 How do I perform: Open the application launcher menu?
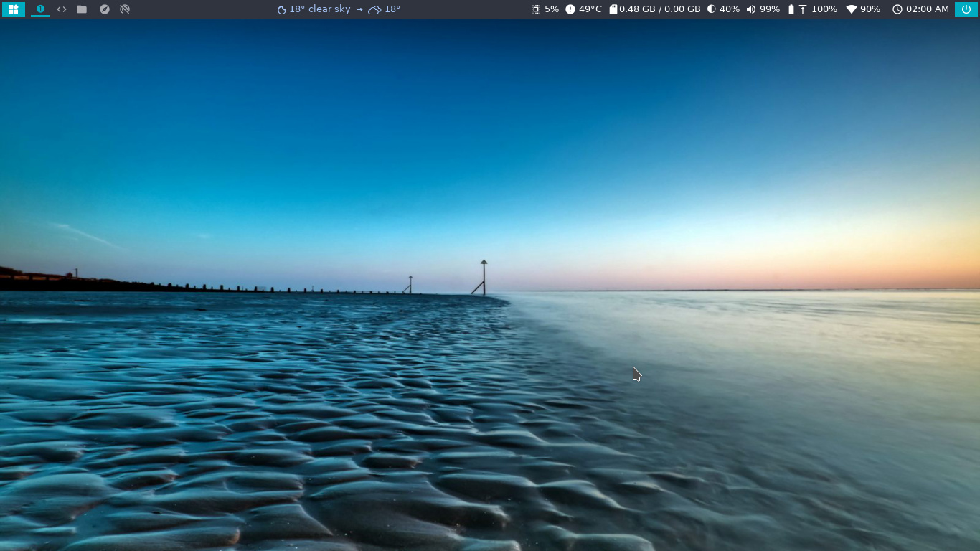14,9
